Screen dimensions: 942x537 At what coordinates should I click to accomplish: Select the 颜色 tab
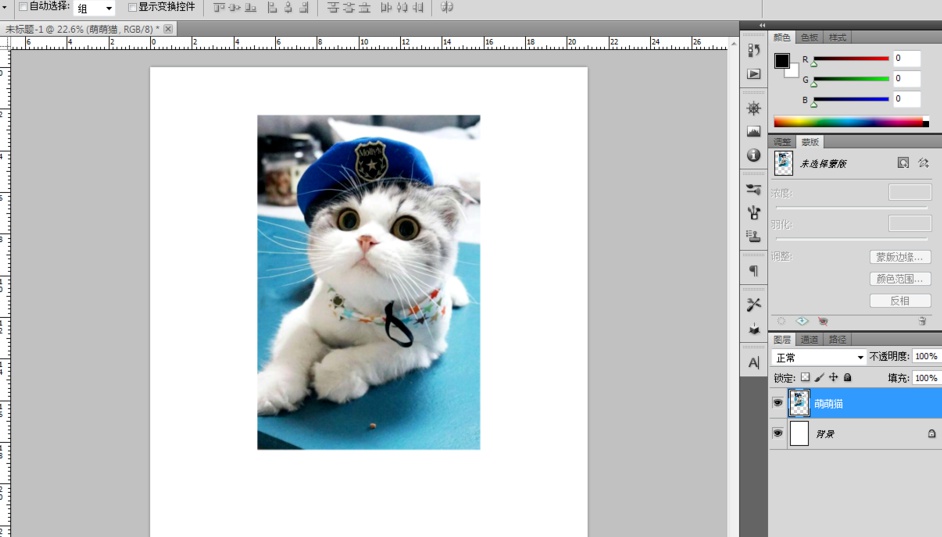(782, 37)
